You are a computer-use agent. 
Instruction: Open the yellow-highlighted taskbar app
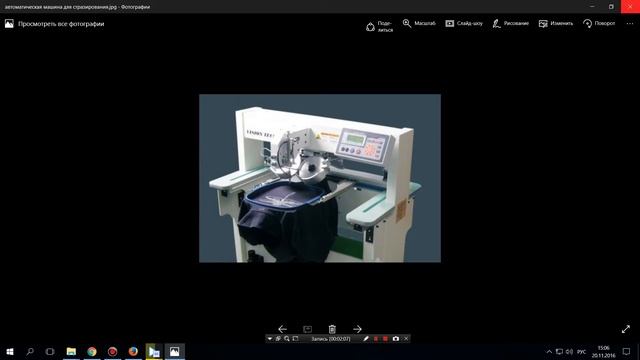[x=154, y=351]
